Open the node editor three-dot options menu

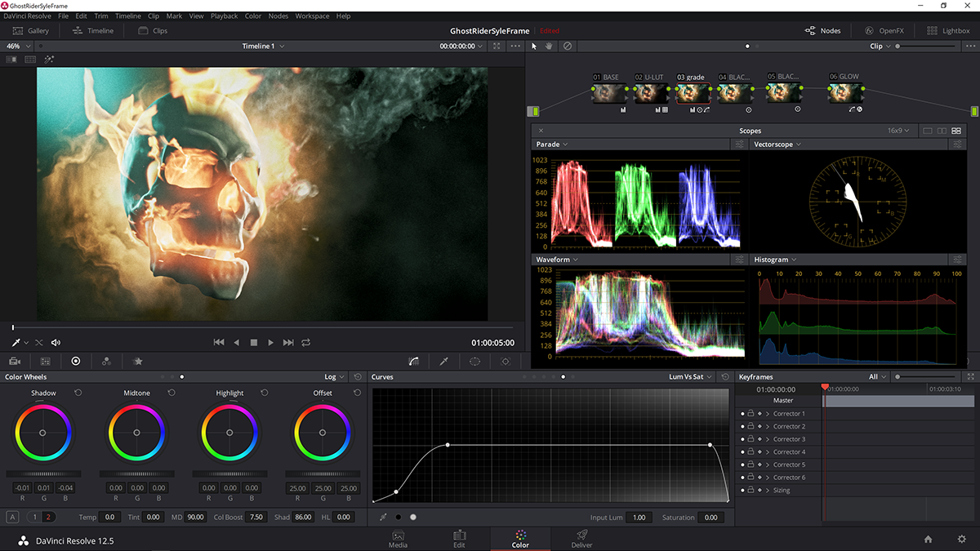[969, 47]
